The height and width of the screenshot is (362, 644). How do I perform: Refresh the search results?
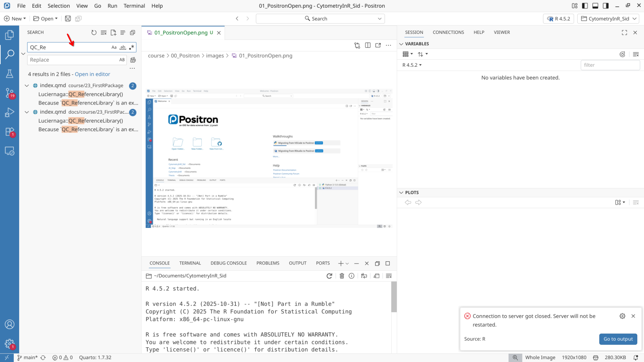pos(94,33)
